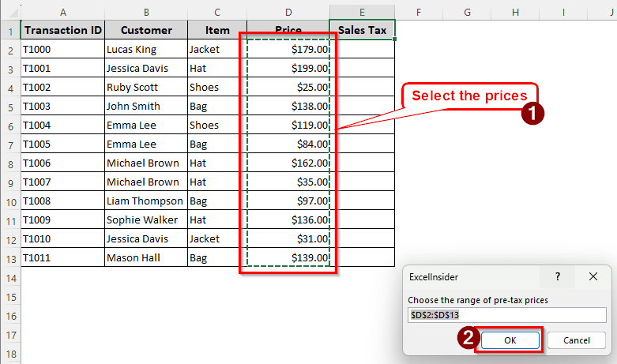Click cell containing T1009

[62, 220]
